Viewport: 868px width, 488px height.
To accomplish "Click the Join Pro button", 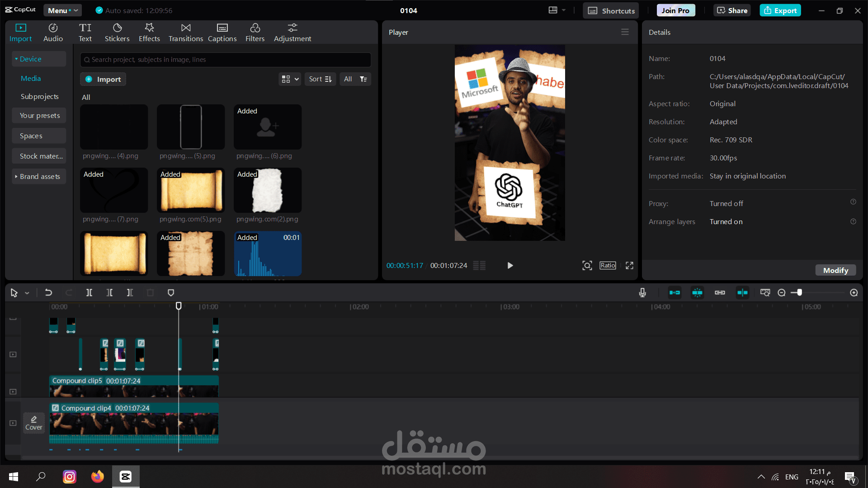I will (675, 10).
